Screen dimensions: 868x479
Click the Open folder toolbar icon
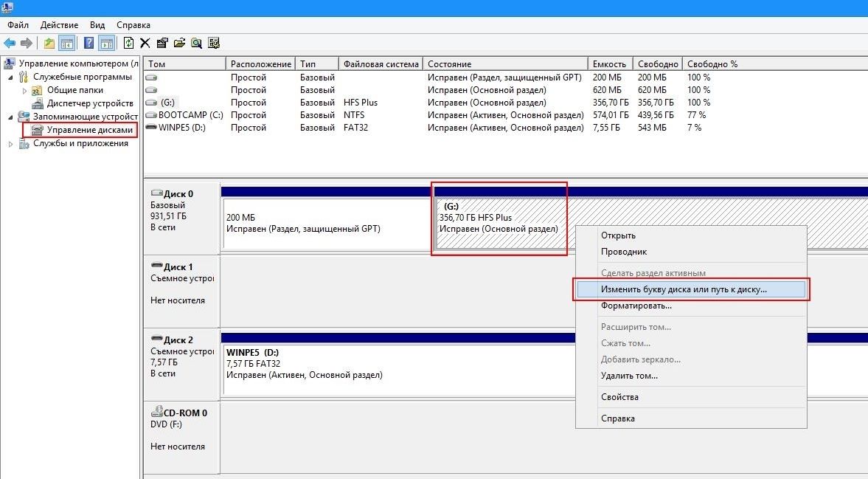179,44
